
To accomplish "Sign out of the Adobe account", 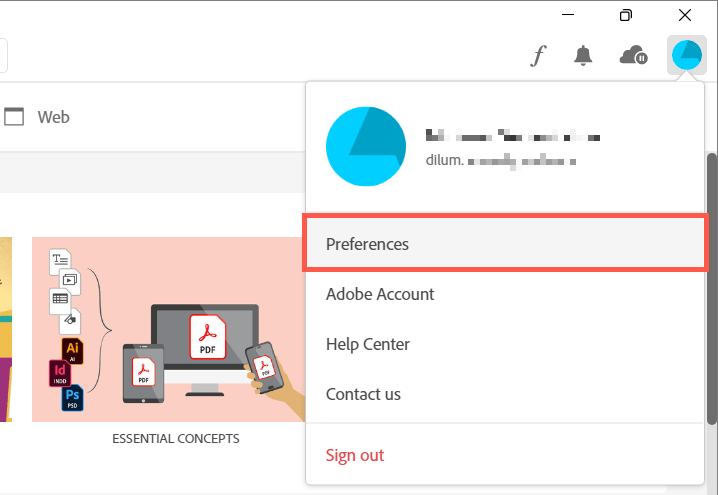I will [x=355, y=455].
